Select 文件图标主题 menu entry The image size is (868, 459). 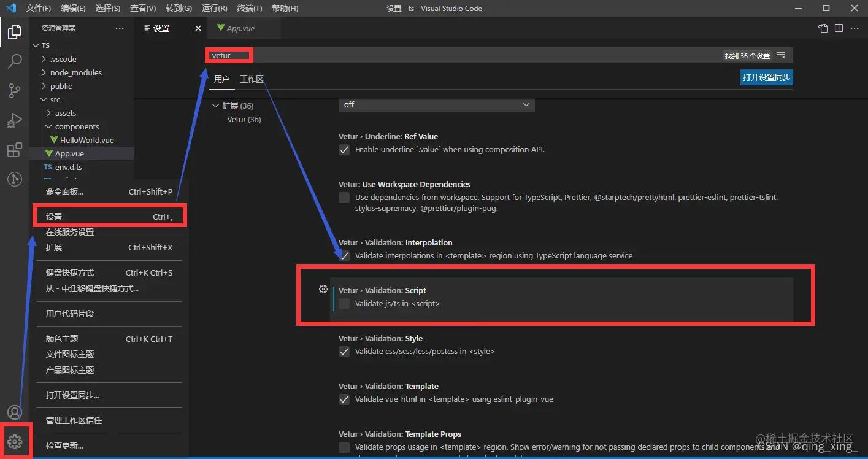109,354
